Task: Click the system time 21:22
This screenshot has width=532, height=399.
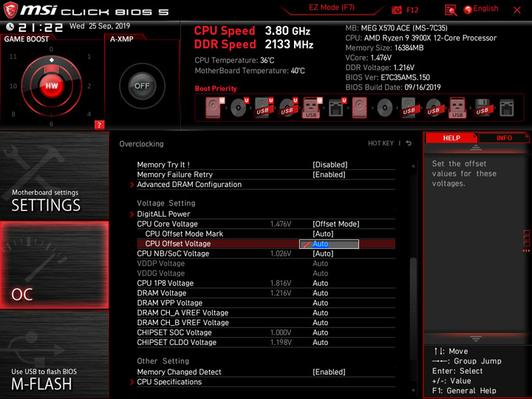Action: coord(41,27)
